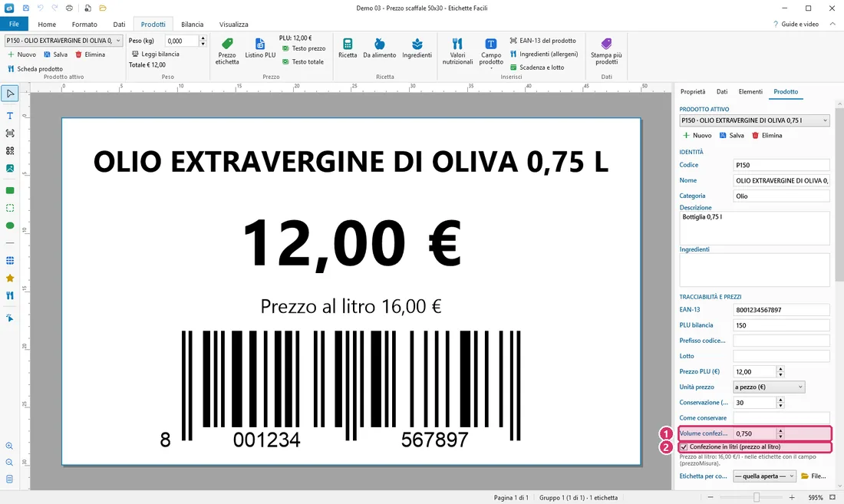The image size is (844, 504).
Task: Click the undo arrow in title bar
Action: 41,8
